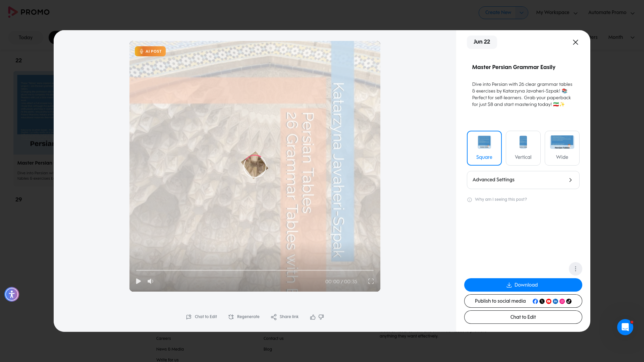Open the Create New dropdown arrow
This screenshot has height=362, width=644.
[x=521, y=13]
